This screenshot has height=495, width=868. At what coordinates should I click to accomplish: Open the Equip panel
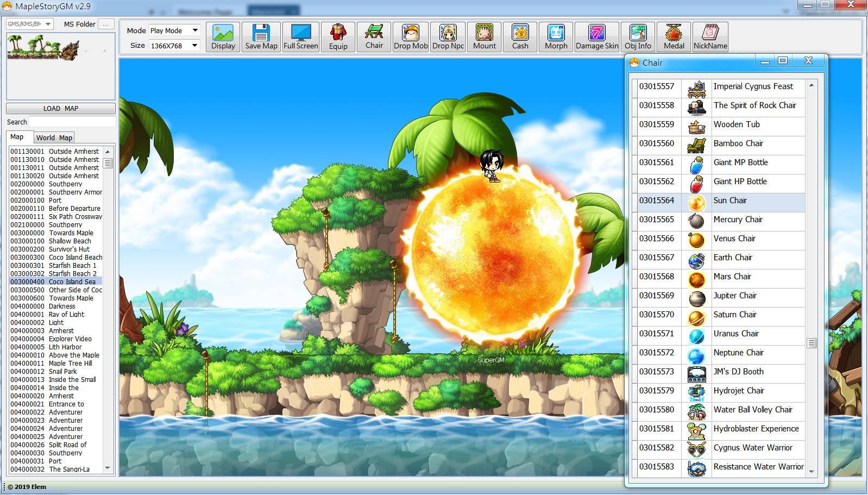click(338, 36)
